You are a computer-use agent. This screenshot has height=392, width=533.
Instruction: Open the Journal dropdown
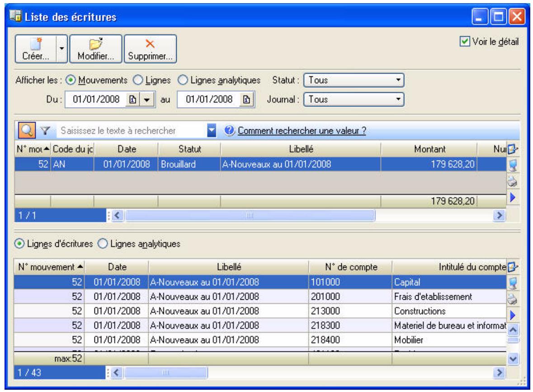click(354, 99)
